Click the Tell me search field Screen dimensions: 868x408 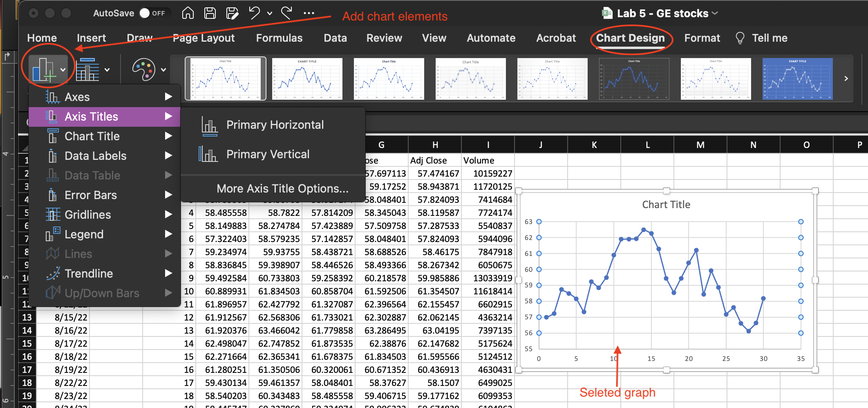[x=770, y=38]
